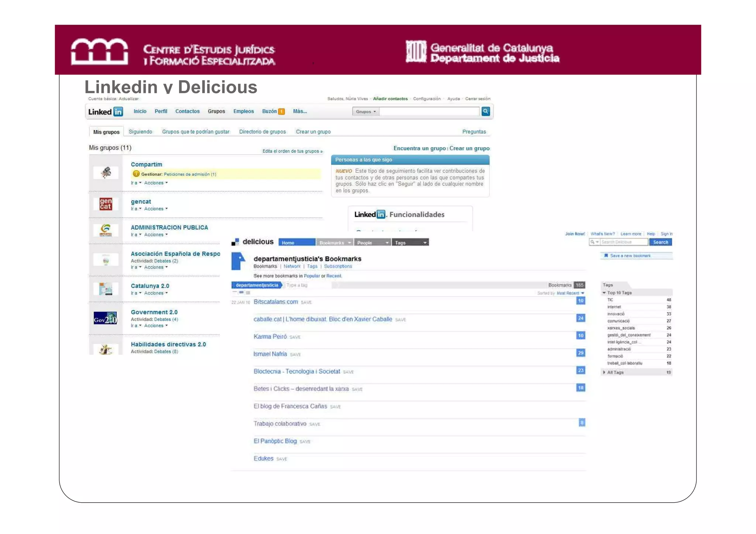
Task: Click the gencat group logo icon
Action: pyautogui.click(x=106, y=204)
